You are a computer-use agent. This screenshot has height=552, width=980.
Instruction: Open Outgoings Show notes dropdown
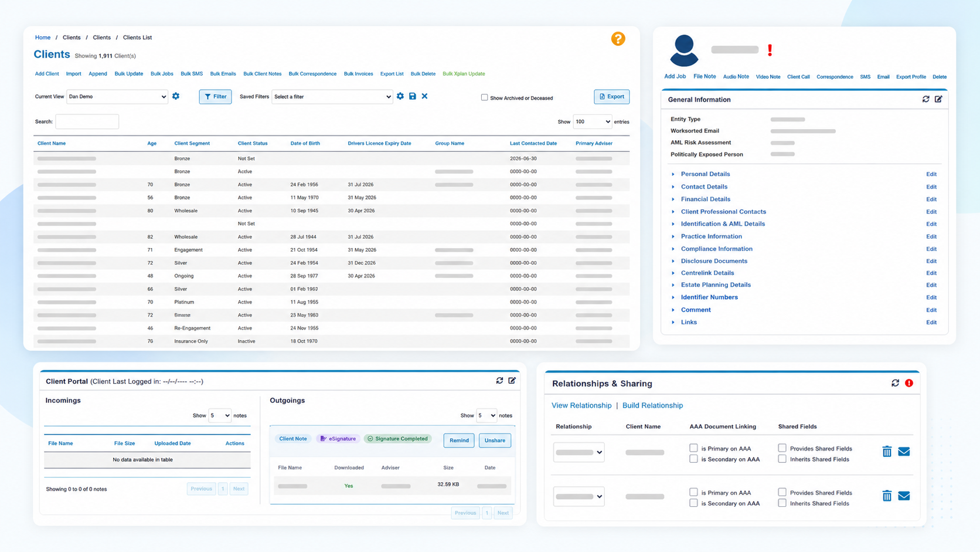click(x=486, y=415)
